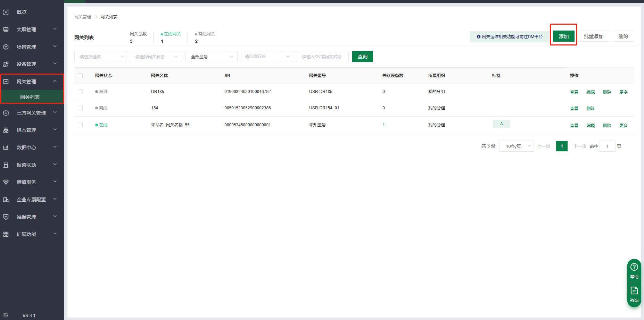Click the green 添加 add button
This screenshot has height=320, width=644.
[x=563, y=36]
